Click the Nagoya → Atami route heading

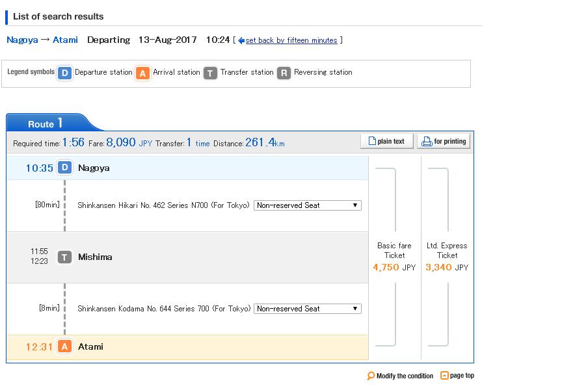click(42, 40)
